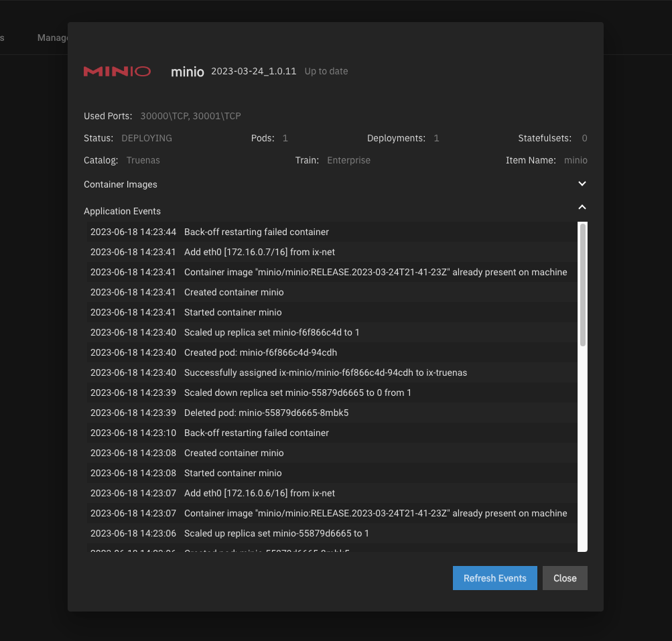Click the Pods count value

tap(285, 138)
